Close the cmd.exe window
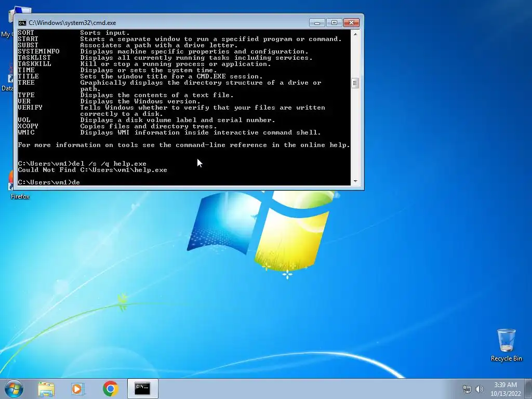This screenshot has width=532, height=399. point(351,23)
